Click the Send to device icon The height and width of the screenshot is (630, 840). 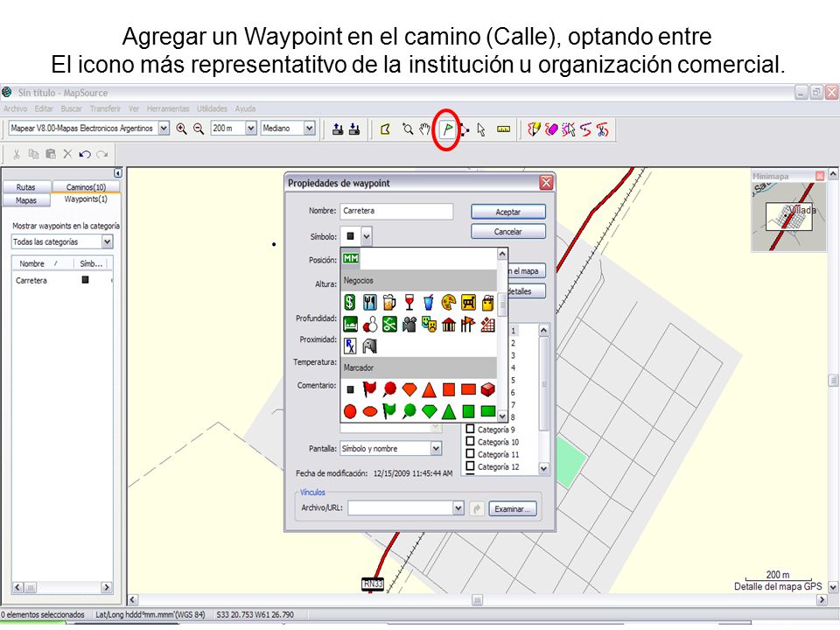pos(338,129)
